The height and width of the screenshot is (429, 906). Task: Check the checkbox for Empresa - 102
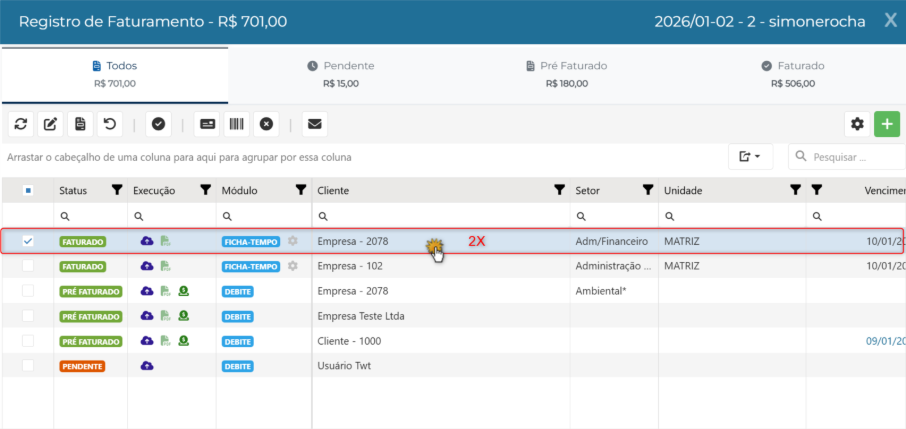[27, 266]
